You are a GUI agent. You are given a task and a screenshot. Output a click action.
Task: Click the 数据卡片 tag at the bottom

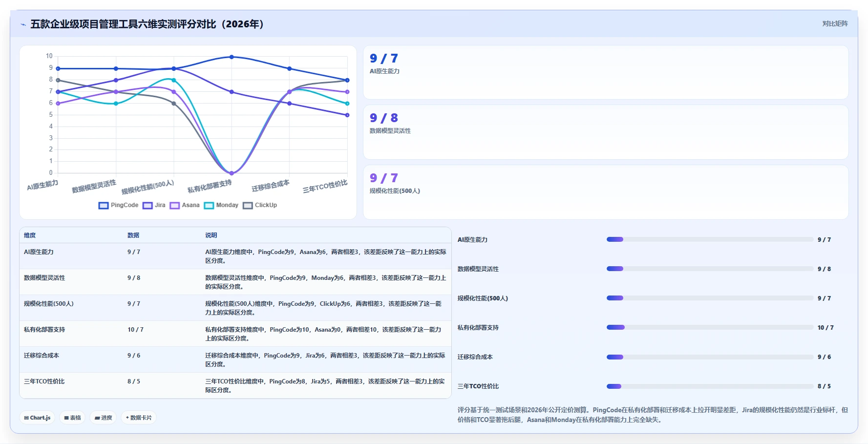139,418
